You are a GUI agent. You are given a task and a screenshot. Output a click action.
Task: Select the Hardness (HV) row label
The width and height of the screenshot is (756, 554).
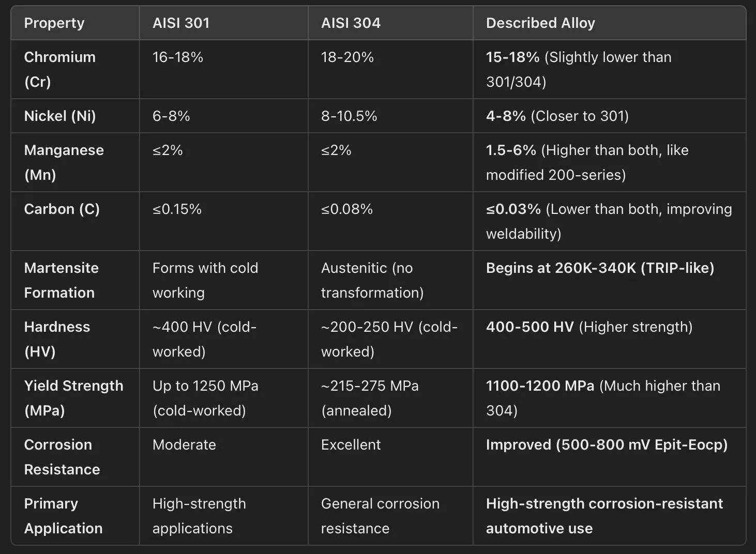click(57, 339)
